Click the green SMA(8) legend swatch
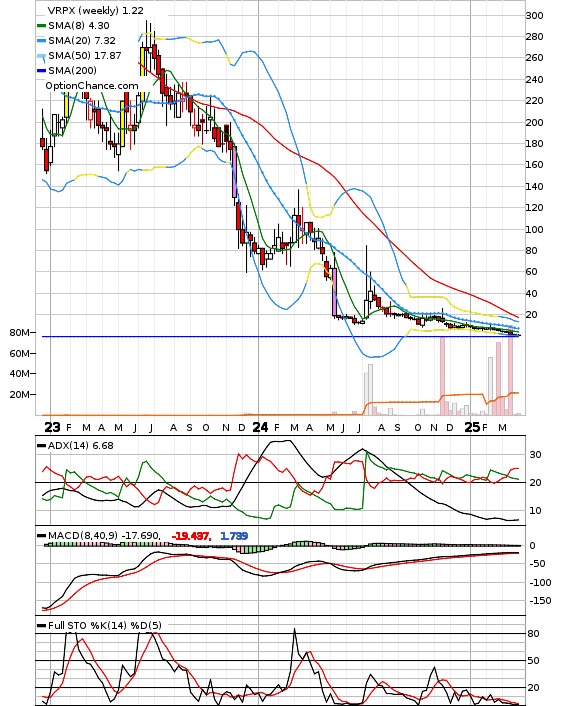Image resolution: width=566 pixels, height=706 pixels. (42, 26)
